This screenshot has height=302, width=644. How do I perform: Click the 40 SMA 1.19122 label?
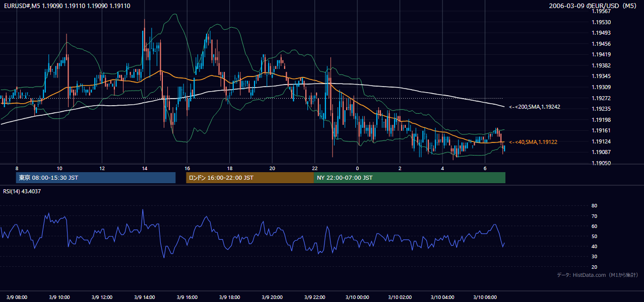(x=533, y=142)
